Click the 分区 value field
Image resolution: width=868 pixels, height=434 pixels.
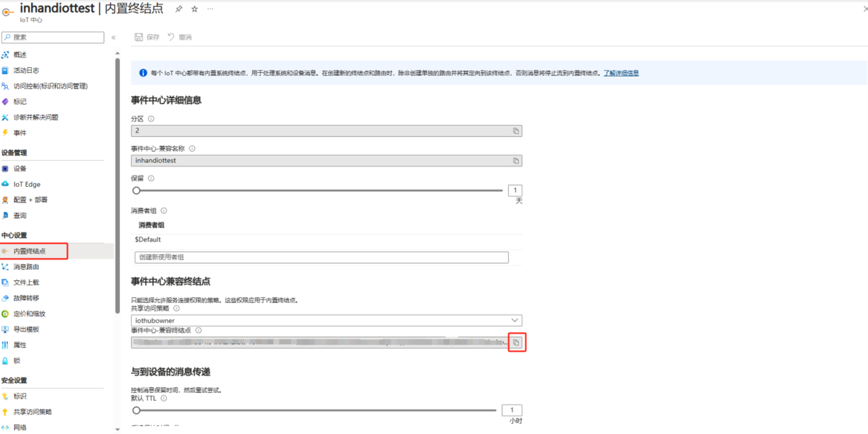[326, 131]
